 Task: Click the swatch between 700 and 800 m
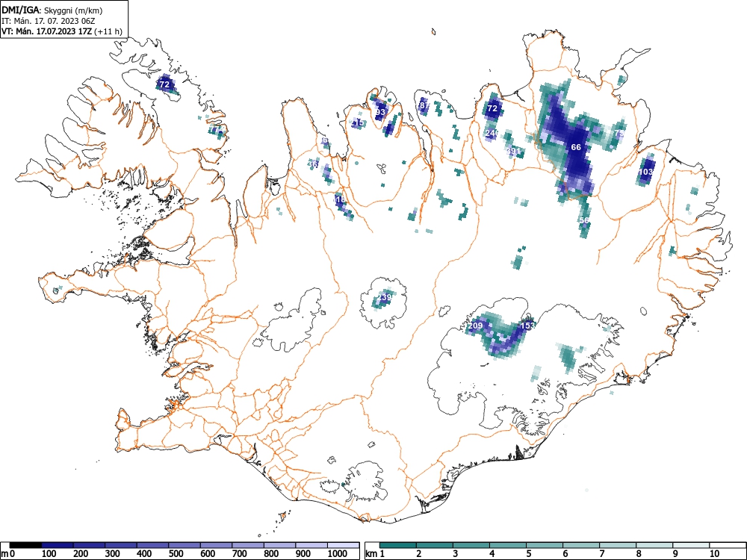tap(249, 545)
